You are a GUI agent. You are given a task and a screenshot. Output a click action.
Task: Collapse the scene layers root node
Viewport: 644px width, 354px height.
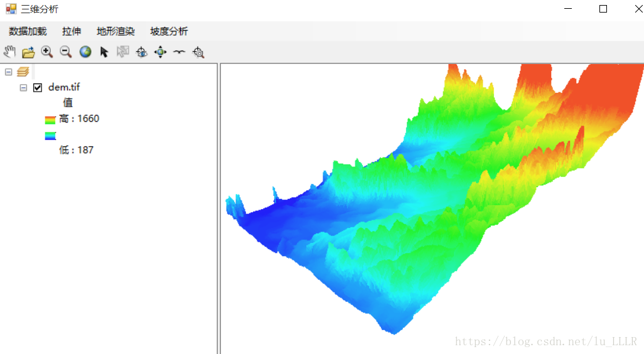point(8,72)
